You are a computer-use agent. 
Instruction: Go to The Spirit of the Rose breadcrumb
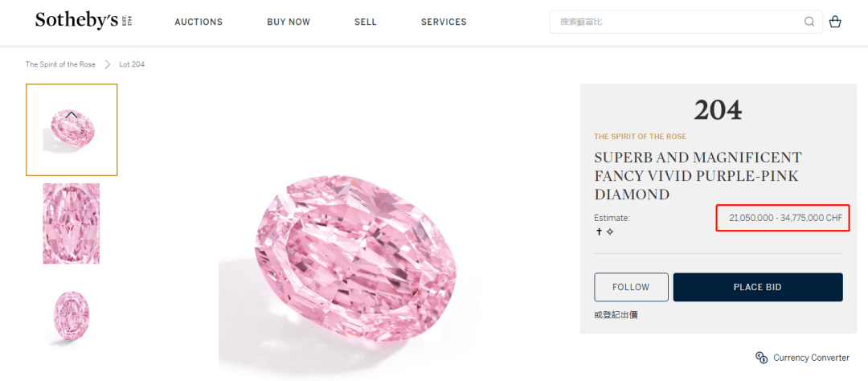(60, 64)
